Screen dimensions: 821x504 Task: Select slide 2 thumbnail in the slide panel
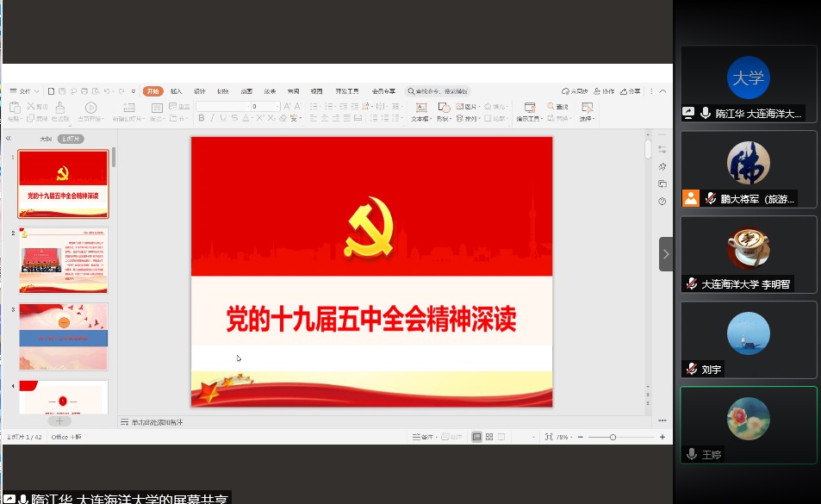click(x=64, y=259)
